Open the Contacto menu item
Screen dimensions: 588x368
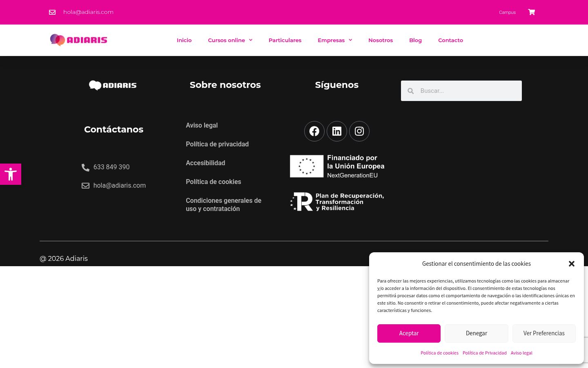pyautogui.click(x=450, y=40)
